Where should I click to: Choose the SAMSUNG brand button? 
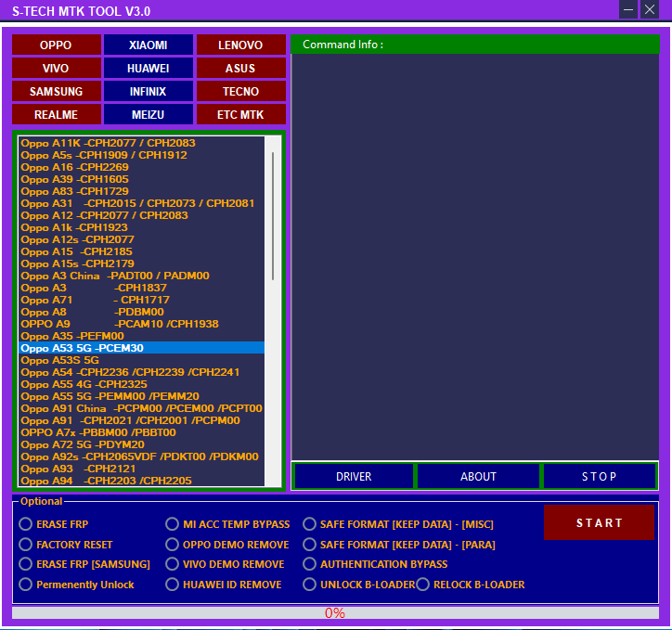click(56, 91)
